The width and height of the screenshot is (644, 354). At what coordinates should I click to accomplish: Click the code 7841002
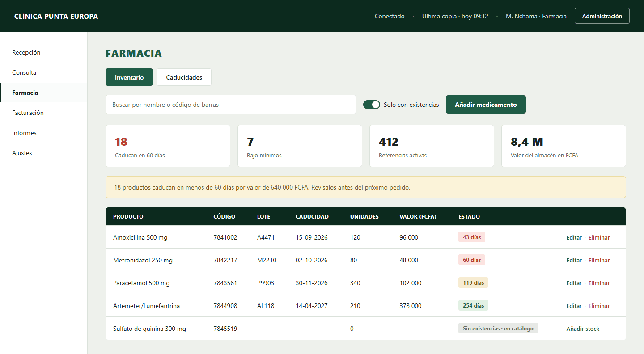225,237
